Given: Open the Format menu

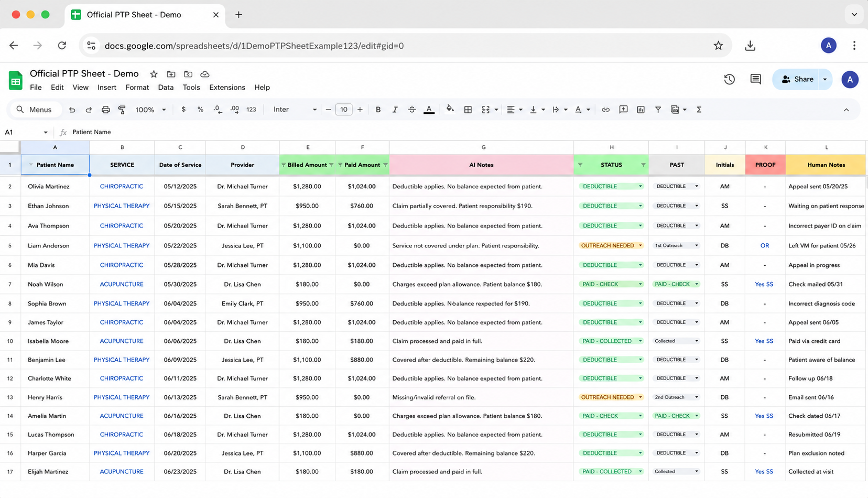Looking at the screenshot, I should [x=137, y=88].
